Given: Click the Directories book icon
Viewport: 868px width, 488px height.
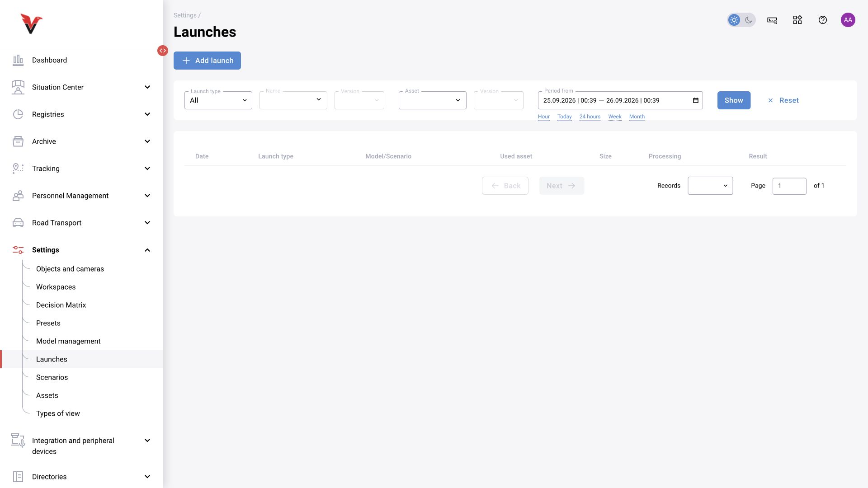Looking at the screenshot, I should (18, 477).
